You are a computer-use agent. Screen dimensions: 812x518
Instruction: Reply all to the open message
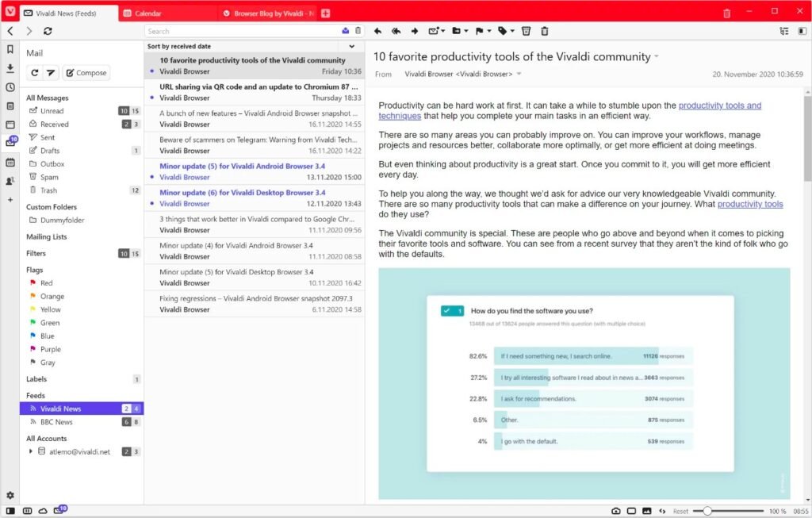click(396, 31)
